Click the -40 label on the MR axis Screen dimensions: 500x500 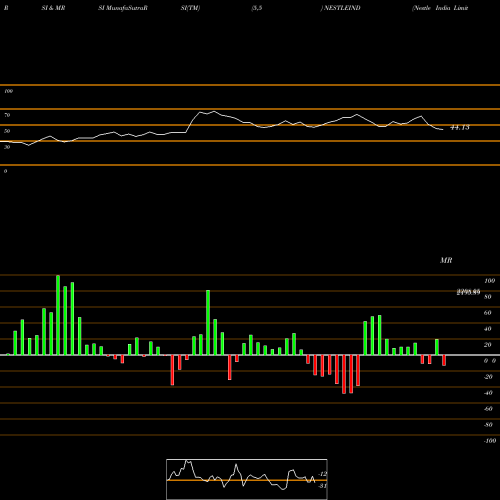pyautogui.click(x=488, y=393)
